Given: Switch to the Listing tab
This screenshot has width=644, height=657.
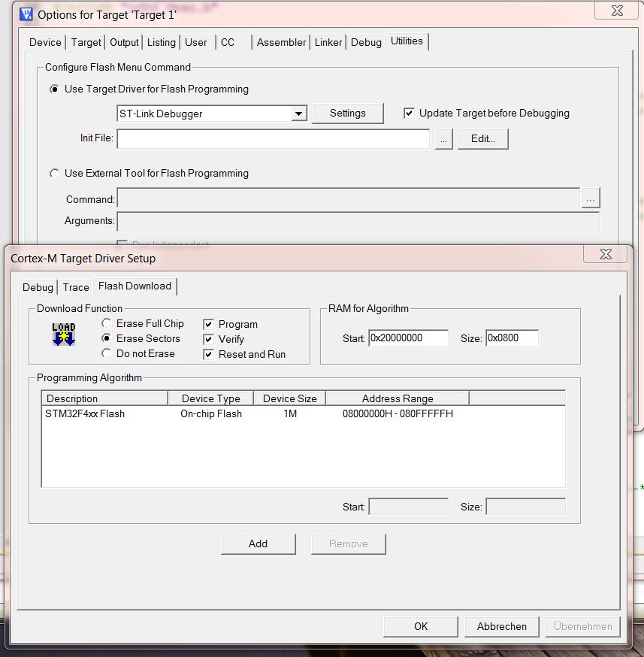Looking at the screenshot, I should [x=162, y=42].
